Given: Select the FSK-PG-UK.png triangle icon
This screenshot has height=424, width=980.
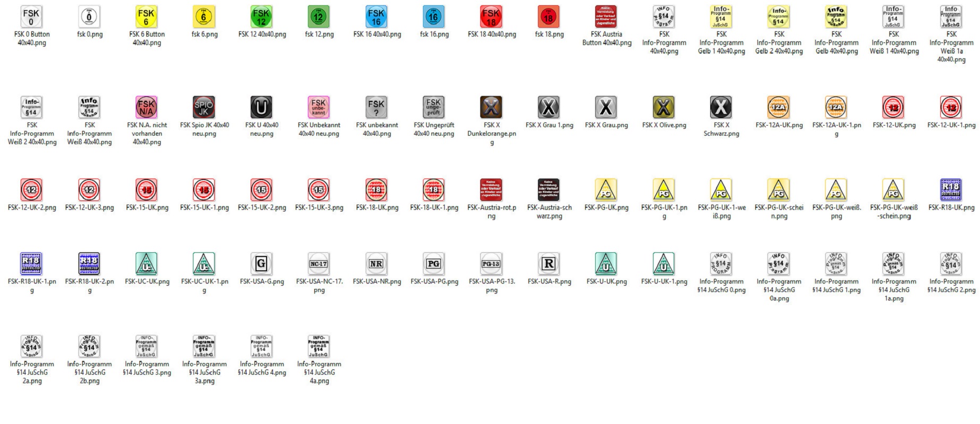Looking at the screenshot, I should [606, 190].
